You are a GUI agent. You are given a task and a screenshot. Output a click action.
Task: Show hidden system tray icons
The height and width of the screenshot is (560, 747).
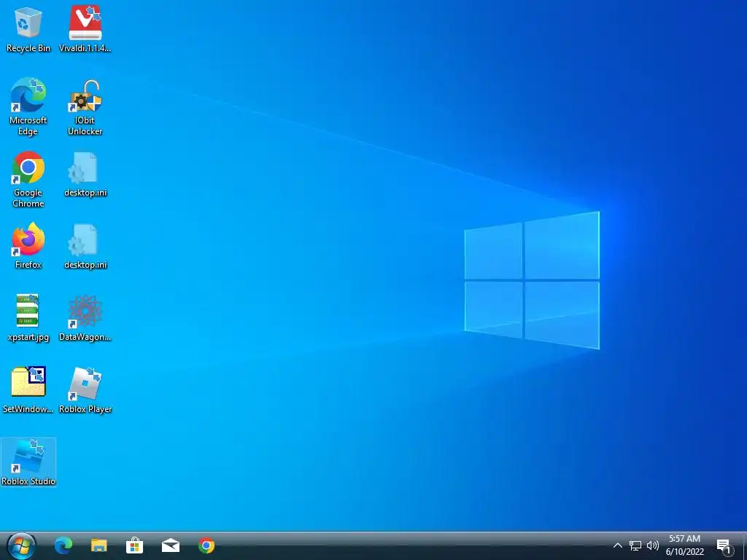[x=617, y=545]
